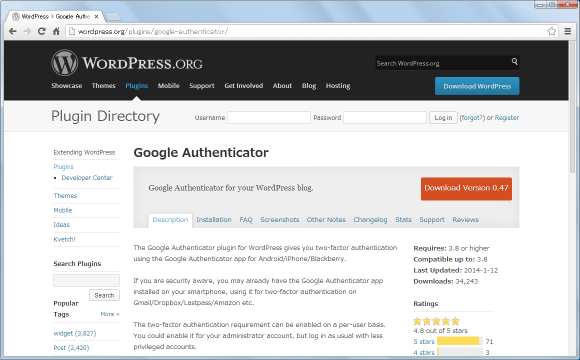Open the Register link
The width and height of the screenshot is (580, 360).
[507, 118]
